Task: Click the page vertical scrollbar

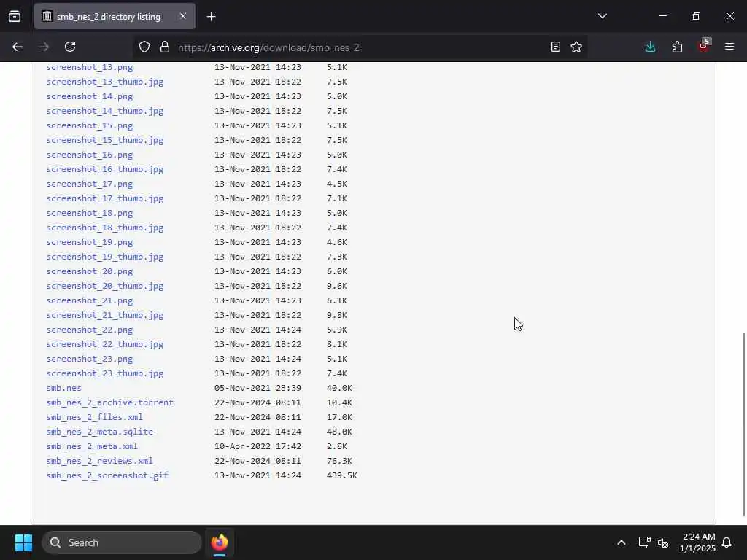Action: [743, 424]
